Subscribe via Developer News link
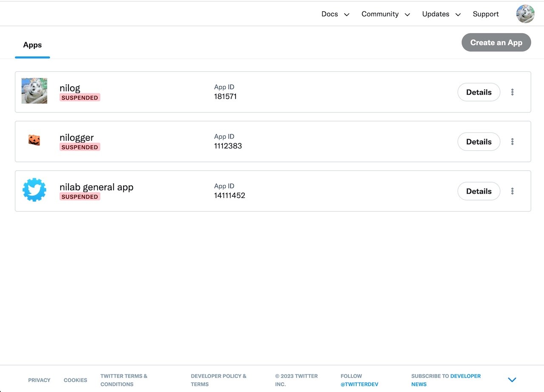This screenshot has height=392, width=544. (x=446, y=380)
